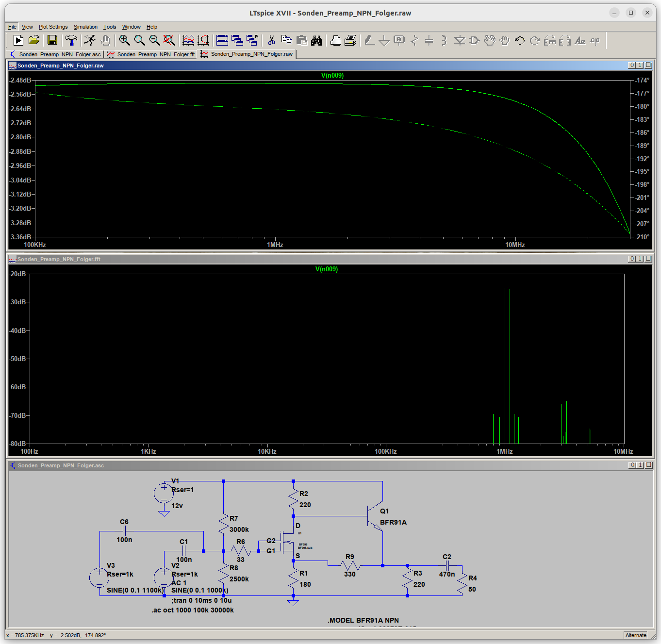Click the binoculars Find icon
The image size is (661, 644).
pos(317,40)
